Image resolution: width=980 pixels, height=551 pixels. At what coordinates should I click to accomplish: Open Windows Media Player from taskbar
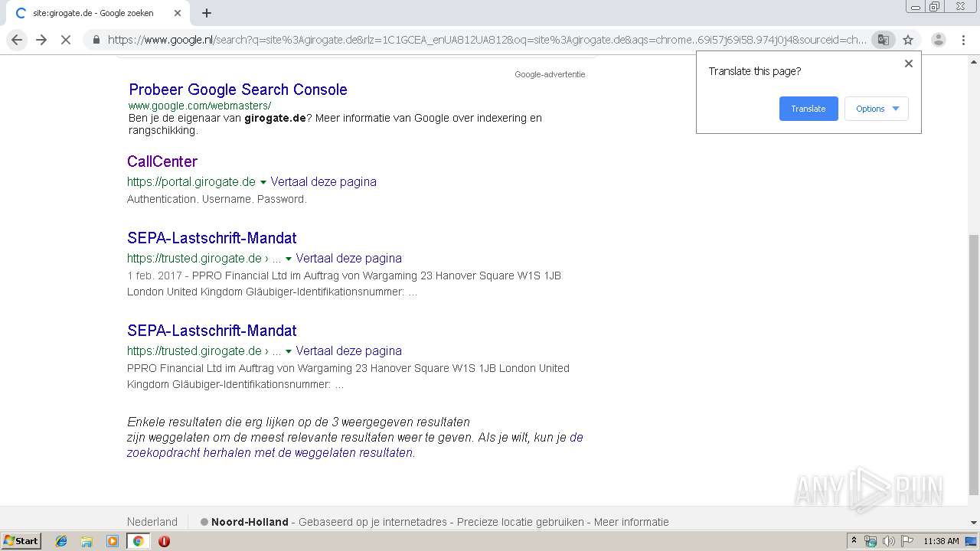coord(113,541)
